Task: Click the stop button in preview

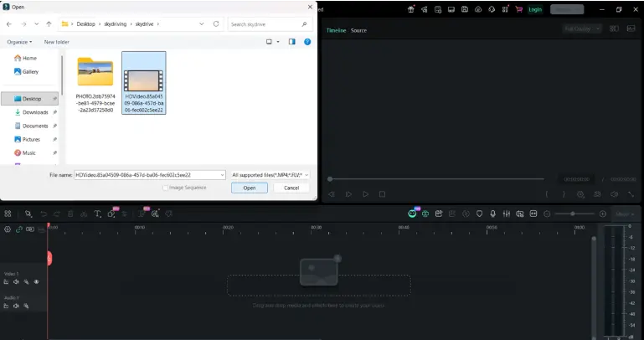Action: coord(382,194)
